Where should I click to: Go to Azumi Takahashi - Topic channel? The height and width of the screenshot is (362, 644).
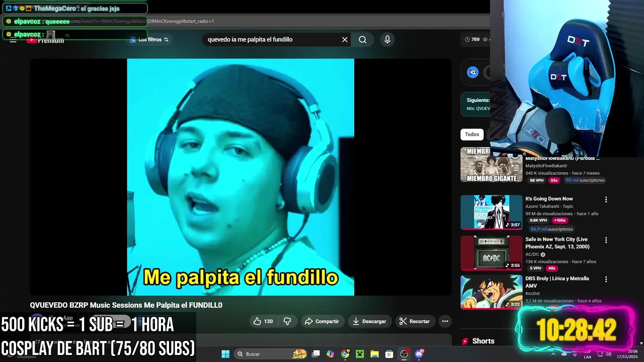549,206
